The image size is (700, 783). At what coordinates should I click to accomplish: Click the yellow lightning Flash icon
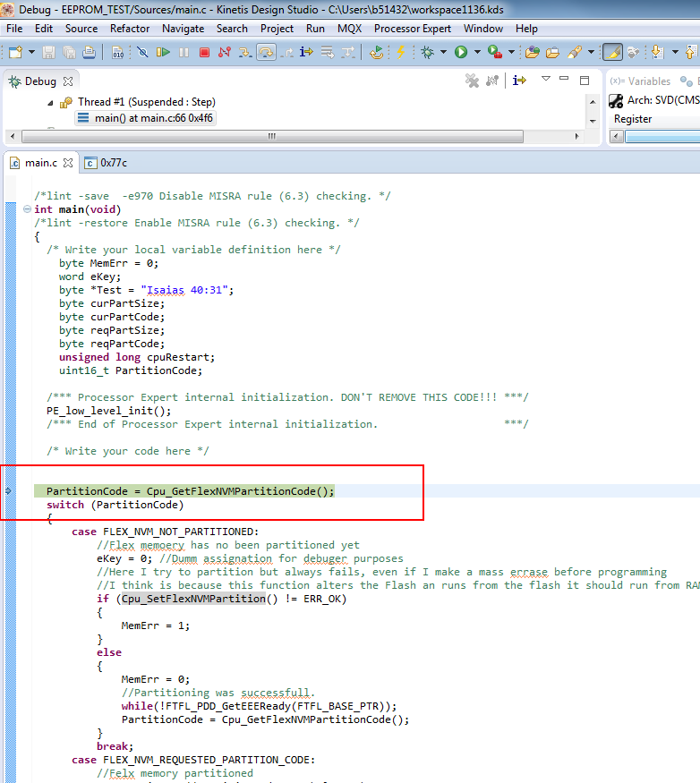click(x=401, y=52)
